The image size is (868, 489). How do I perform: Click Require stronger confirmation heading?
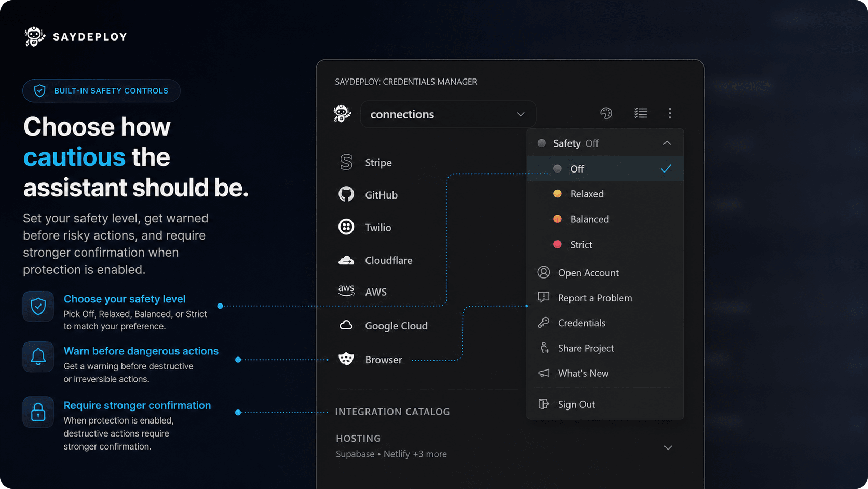[x=137, y=405]
